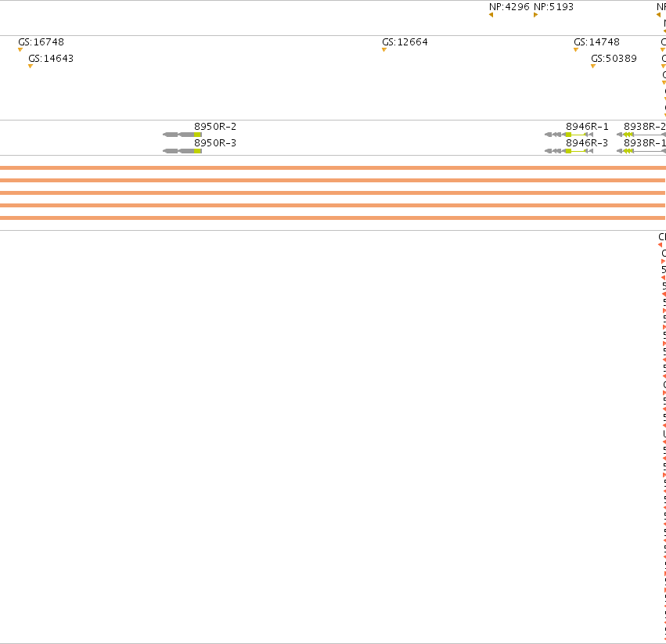666x644 pixels.
Task: Select the 8946R-1 transcript gene glyph
Action: (569, 135)
